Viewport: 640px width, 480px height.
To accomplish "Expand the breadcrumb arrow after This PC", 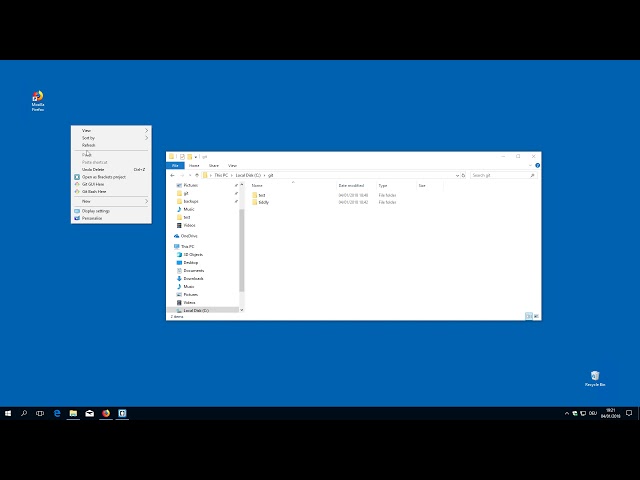I will 231,176.
